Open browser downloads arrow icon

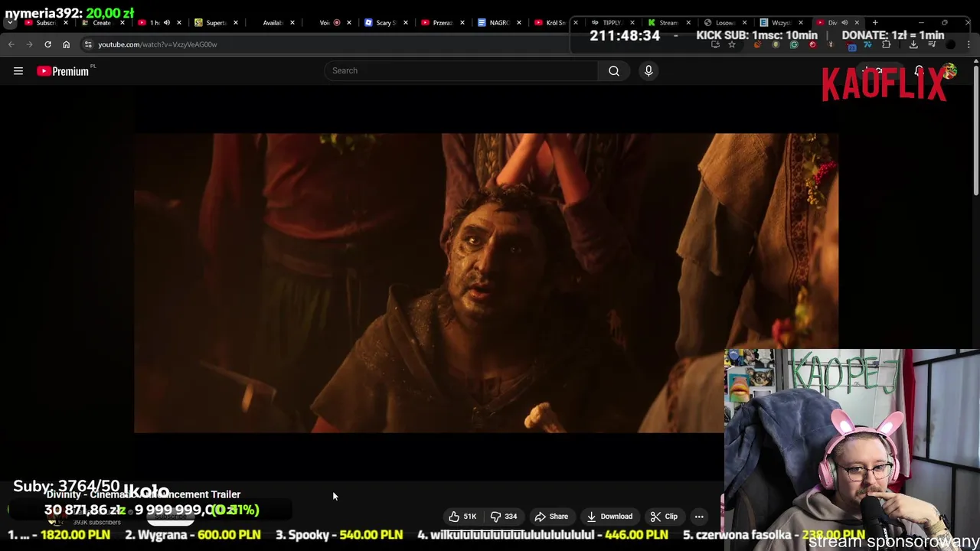click(913, 44)
